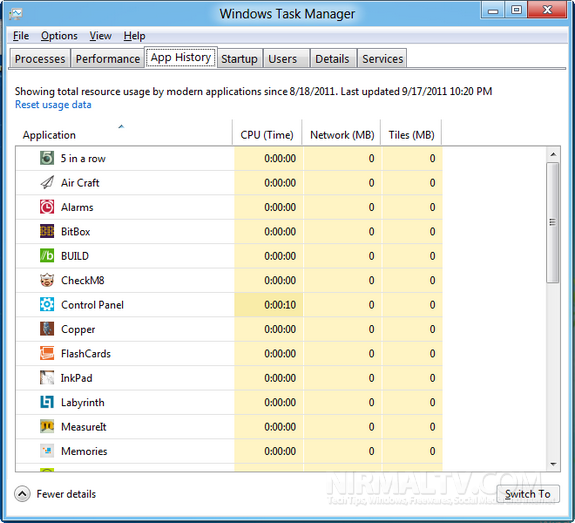The height and width of the screenshot is (523, 575).
Task: Switch to the Processes tab
Action: click(40, 59)
